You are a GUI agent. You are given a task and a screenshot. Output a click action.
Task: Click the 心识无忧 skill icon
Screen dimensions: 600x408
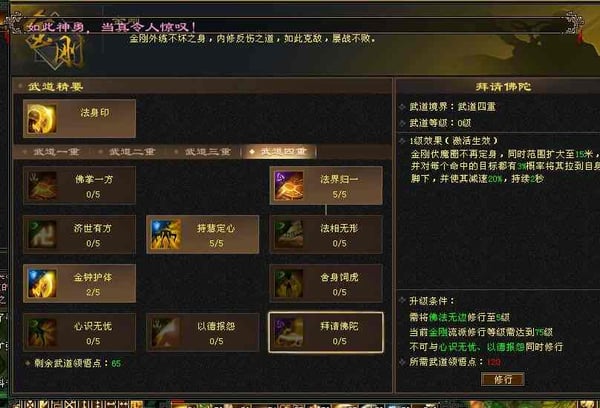tap(42, 332)
